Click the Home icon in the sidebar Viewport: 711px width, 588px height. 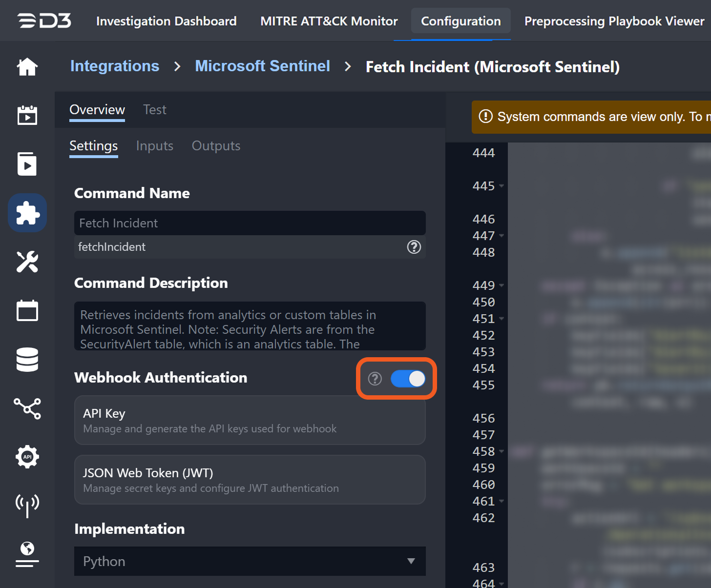tap(27, 67)
